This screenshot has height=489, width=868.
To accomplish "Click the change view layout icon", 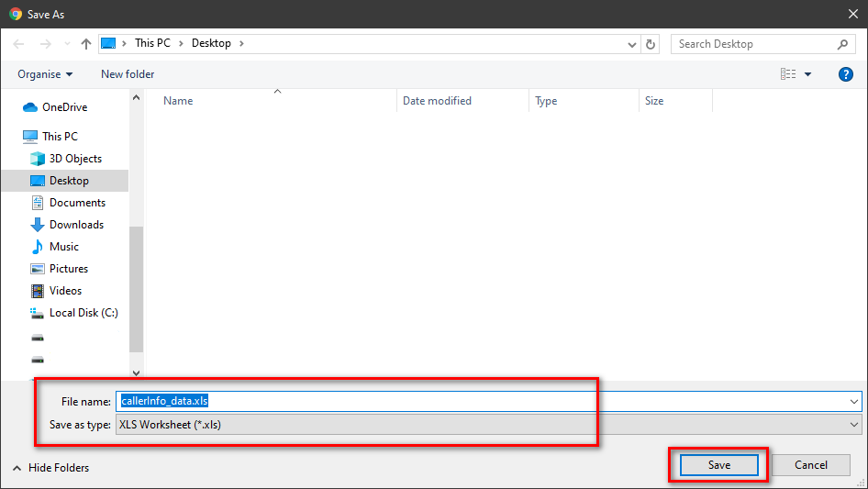I will [787, 74].
